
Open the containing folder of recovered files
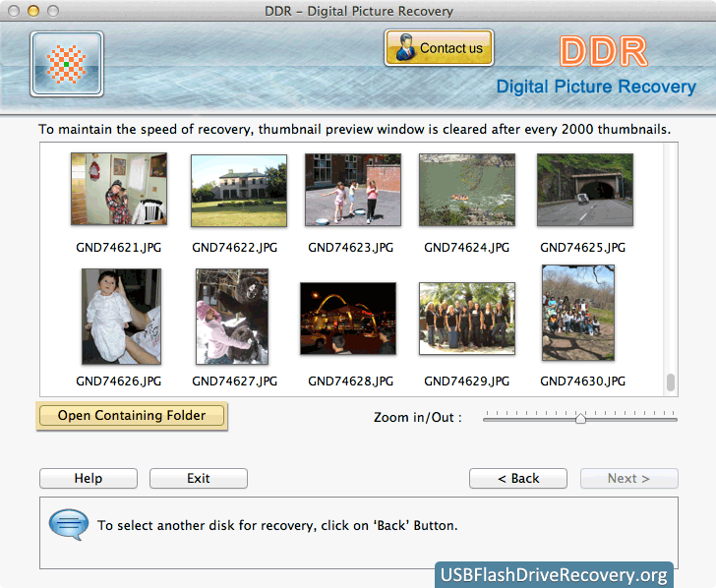(132, 415)
